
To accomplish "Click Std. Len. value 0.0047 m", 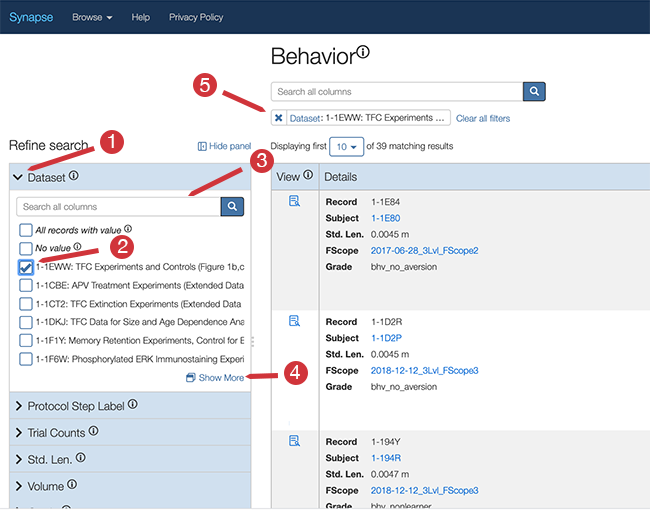I will pyautogui.click(x=390, y=474).
